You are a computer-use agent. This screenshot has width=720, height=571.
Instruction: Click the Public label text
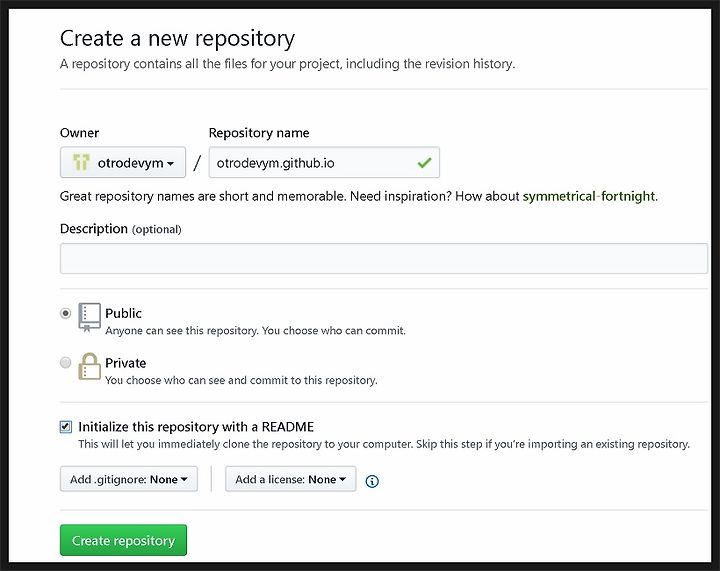point(123,313)
